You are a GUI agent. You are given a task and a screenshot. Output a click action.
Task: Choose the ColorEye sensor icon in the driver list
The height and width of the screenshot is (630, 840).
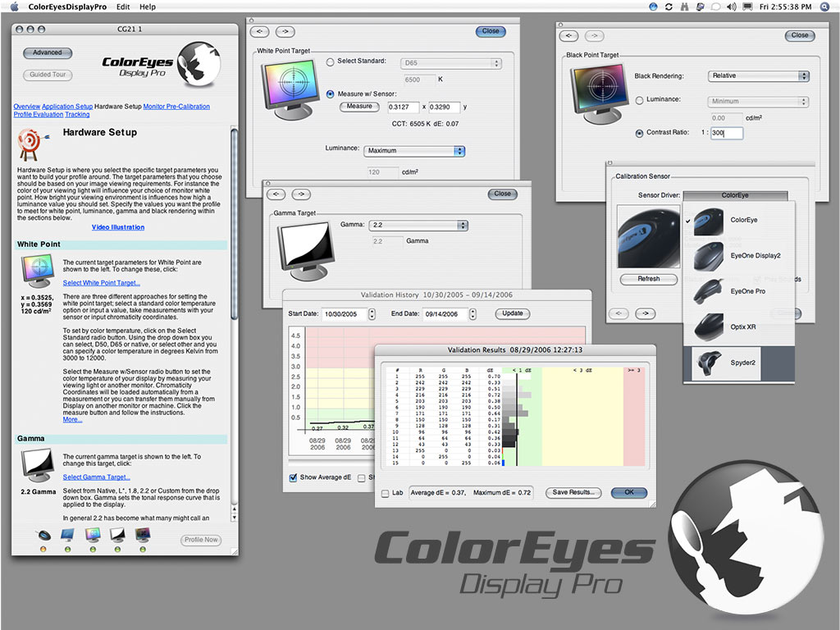pos(708,221)
